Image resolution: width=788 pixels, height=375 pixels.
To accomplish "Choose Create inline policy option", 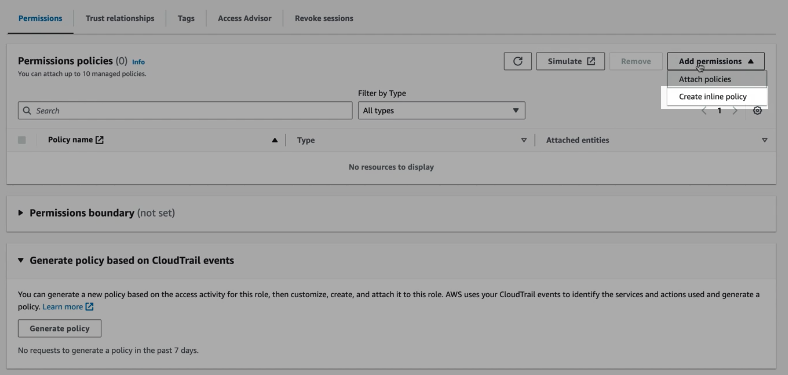I will coord(717,97).
